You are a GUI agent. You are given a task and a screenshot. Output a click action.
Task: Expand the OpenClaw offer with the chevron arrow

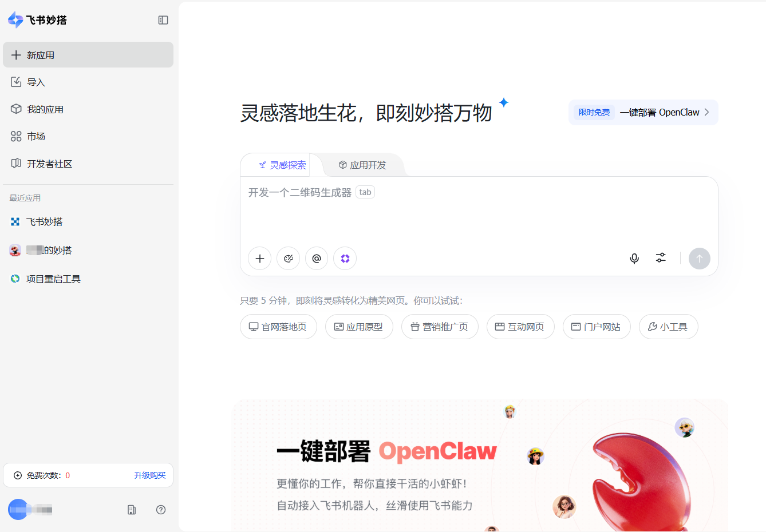(x=707, y=112)
